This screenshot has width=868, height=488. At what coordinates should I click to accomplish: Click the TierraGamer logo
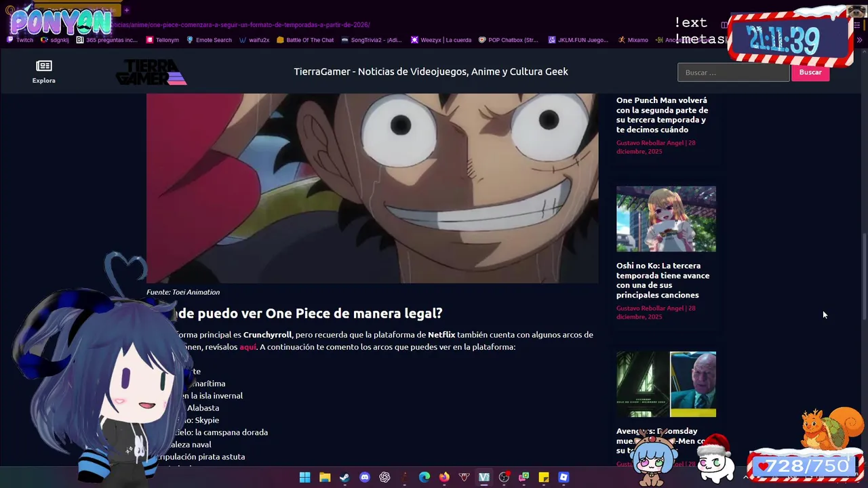(151, 72)
